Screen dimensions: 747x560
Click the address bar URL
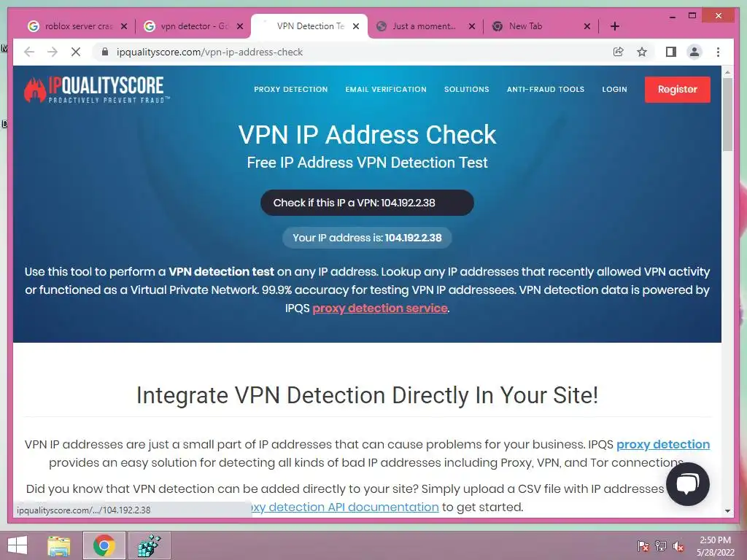(209, 52)
